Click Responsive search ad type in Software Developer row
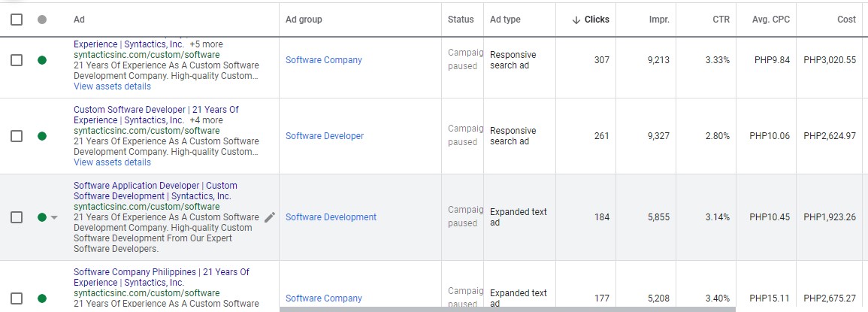Screen dimensions: 868x312 point(513,136)
